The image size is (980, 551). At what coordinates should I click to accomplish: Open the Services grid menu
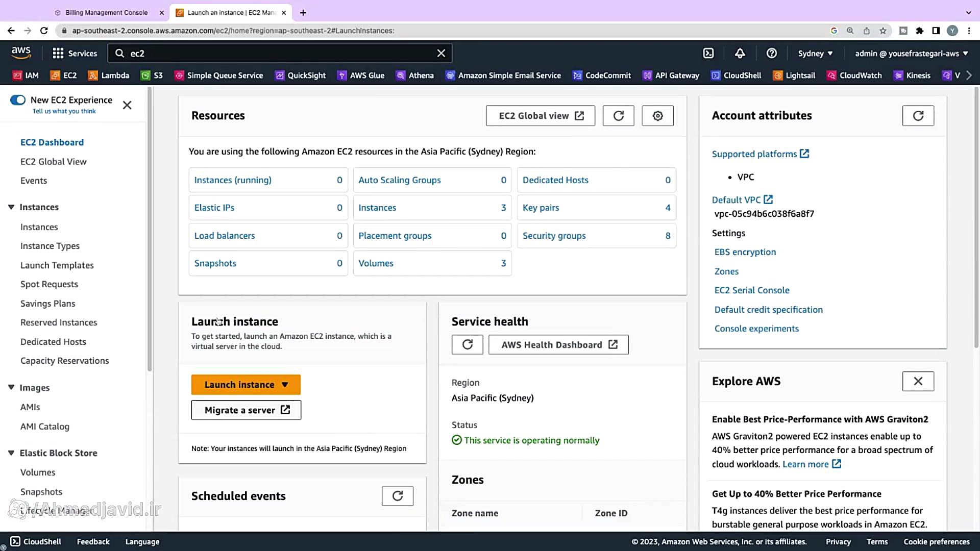point(75,53)
